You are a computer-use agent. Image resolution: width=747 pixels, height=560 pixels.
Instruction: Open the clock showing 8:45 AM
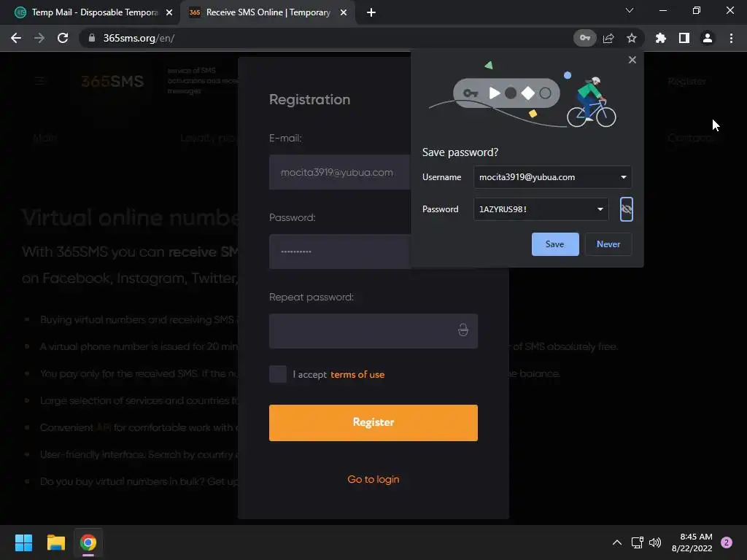point(692,542)
